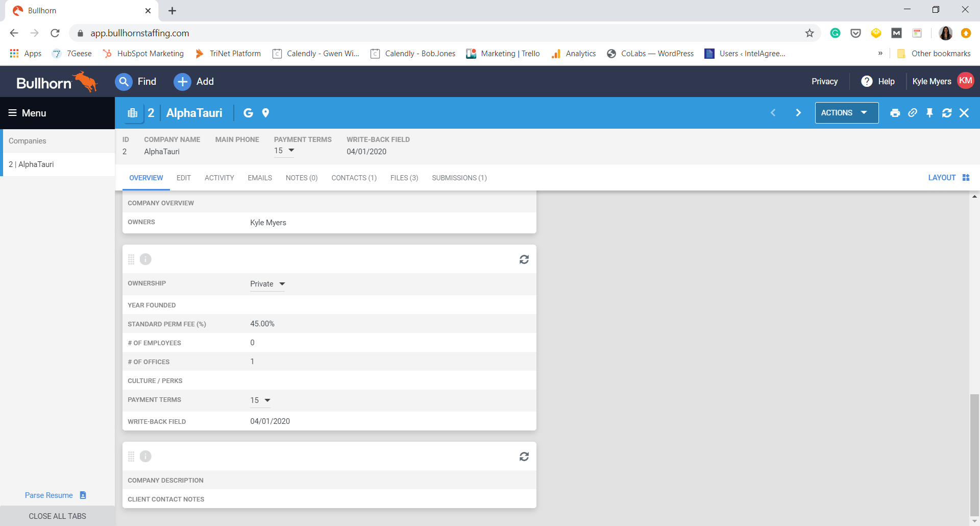
Task: Refresh the Ownership details card
Action: tap(524, 259)
